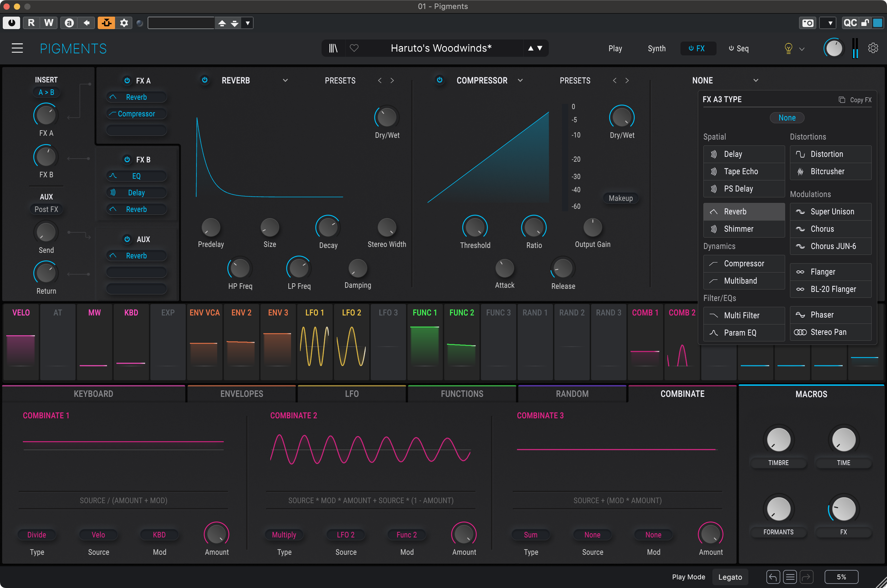Toggle the Compressor effect power button
Viewport: 887px width, 588px height.
(439, 80)
